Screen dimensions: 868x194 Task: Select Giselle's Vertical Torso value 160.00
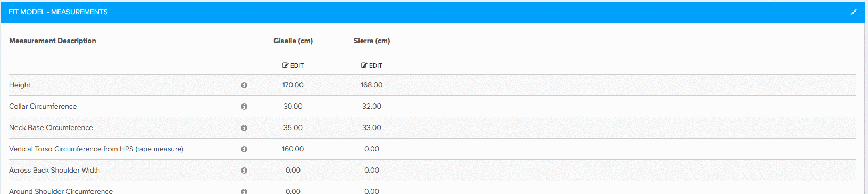point(293,149)
